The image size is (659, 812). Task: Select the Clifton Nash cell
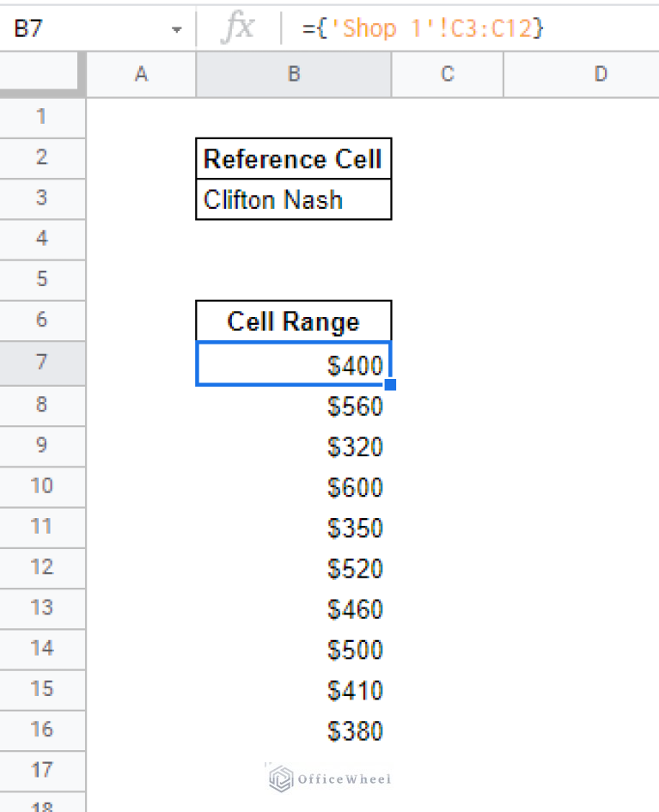tap(293, 199)
